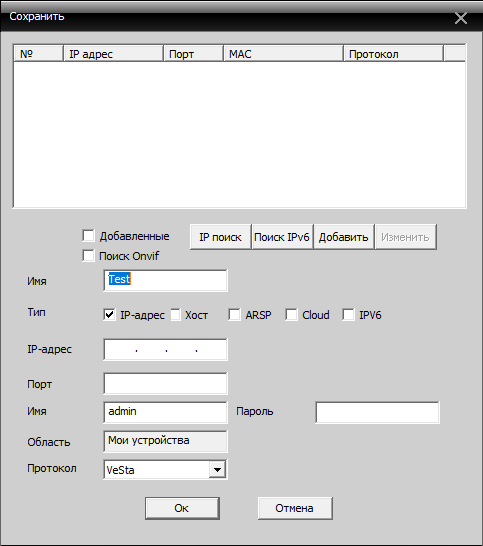The image size is (483, 546).
Task: Focus the Пароль input field
Action: coord(377,412)
